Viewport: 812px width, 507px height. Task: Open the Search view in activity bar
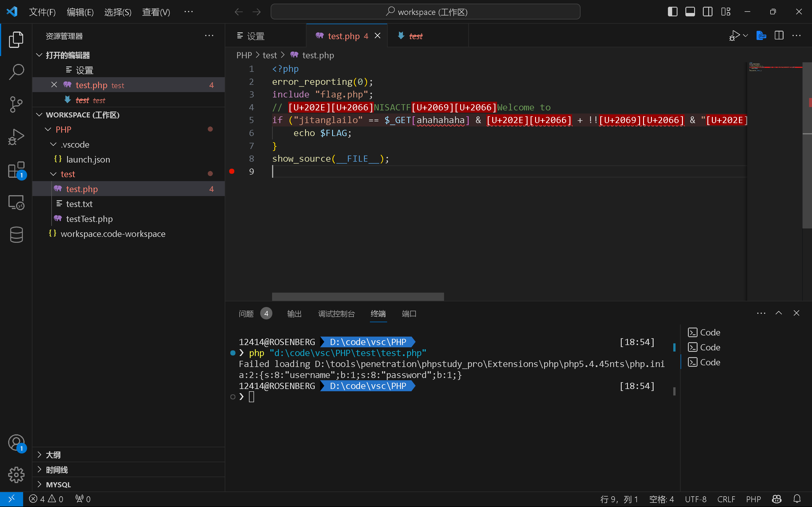pyautogui.click(x=16, y=72)
